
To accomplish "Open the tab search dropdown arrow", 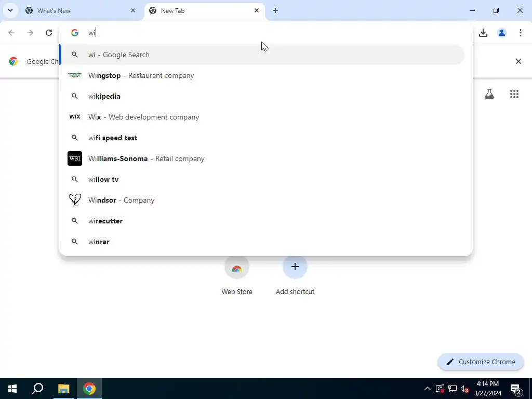I will pyautogui.click(x=10, y=10).
